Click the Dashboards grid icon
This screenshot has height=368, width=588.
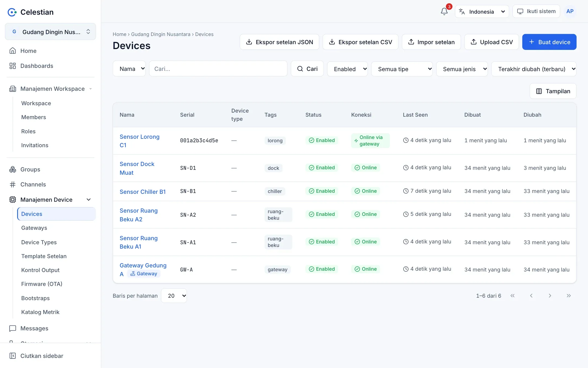click(13, 66)
